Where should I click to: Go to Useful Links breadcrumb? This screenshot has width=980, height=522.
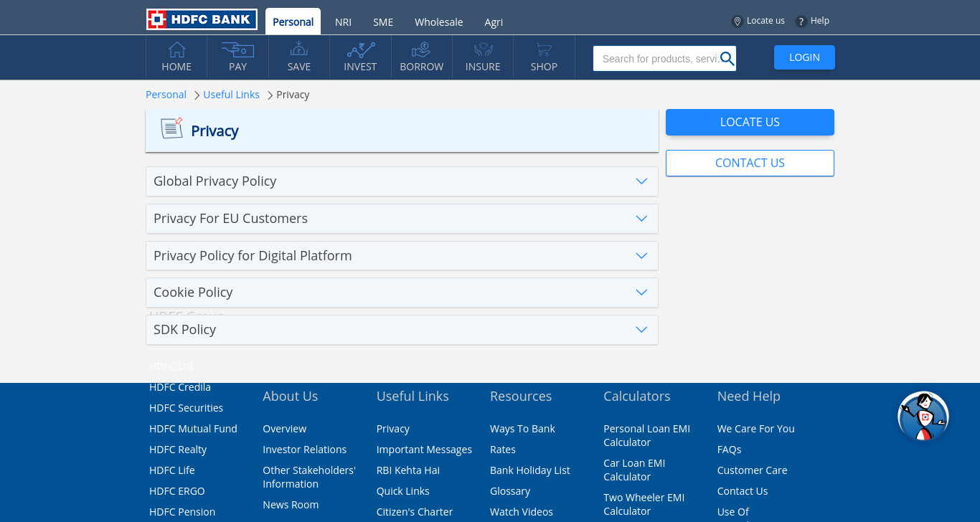pos(231,95)
